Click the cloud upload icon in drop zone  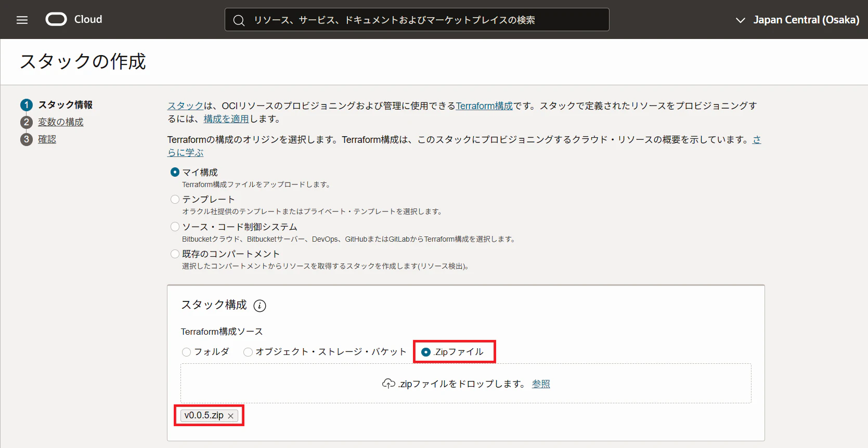click(x=388, y=384)
